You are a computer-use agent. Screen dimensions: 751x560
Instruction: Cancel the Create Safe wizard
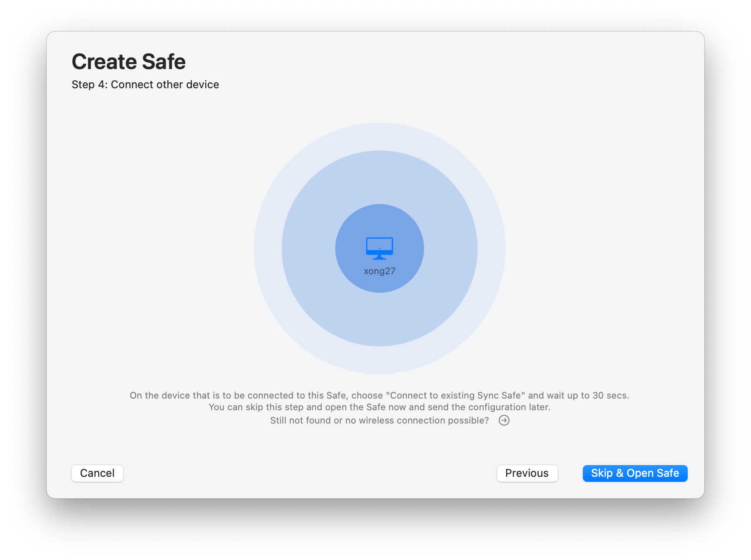[x=97, y=473]
